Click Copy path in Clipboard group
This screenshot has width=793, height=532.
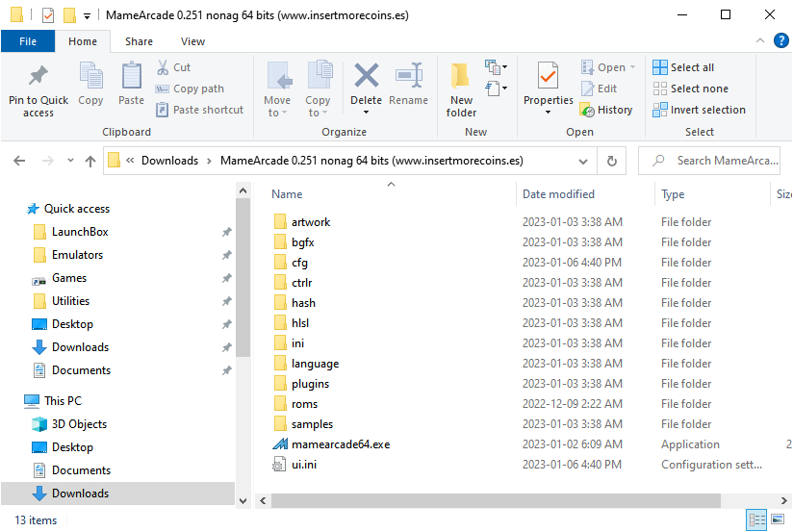[x=190, y=89]
